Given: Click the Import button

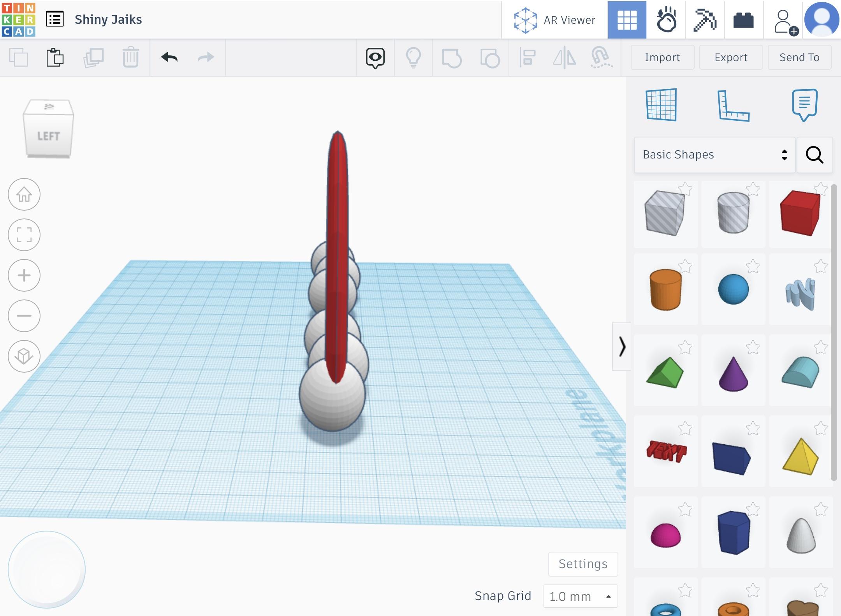Looking at the screenshot, I should 662,58.
